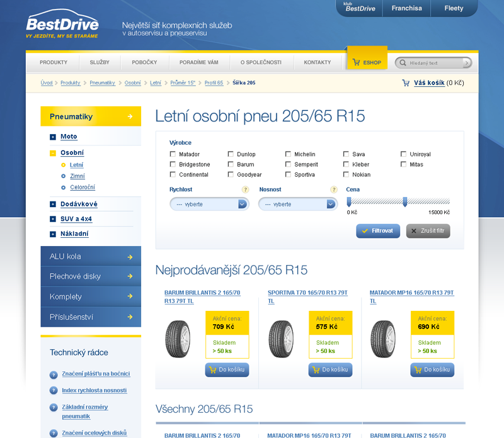Click the search magnifier icon
Image resolution: width=504 pixels, height=438 pixels.
pyautogui.click(x=403, y=63)
